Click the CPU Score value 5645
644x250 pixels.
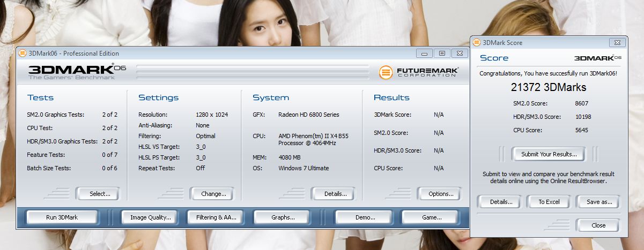point(581,130)
